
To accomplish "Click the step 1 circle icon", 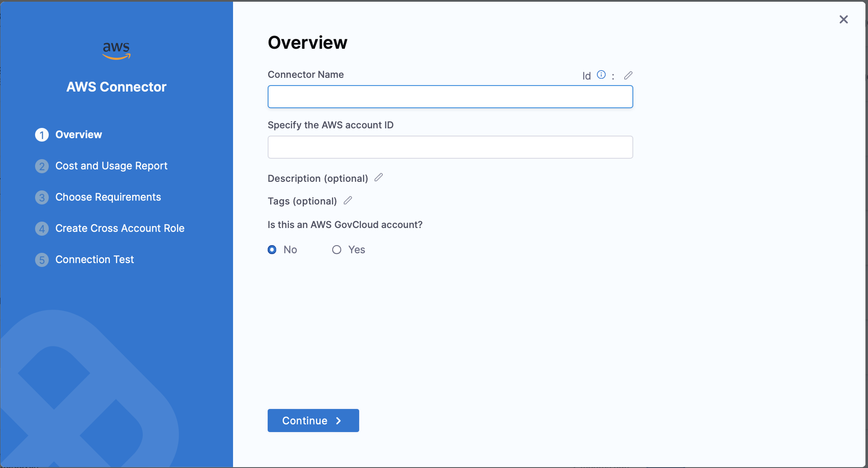I will point(42,135).
